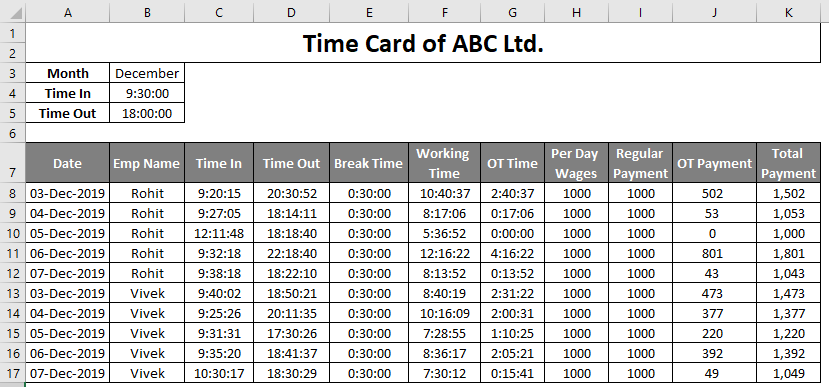Click time in '9:38:18'
This screenshot has width=829, height=387.
219,273
